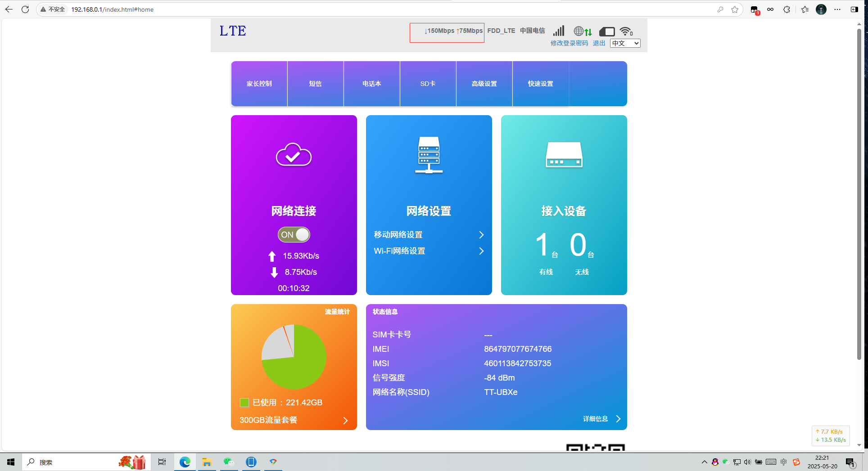Expand Wi-Fi网络设置 arrow

click(481, 251)
